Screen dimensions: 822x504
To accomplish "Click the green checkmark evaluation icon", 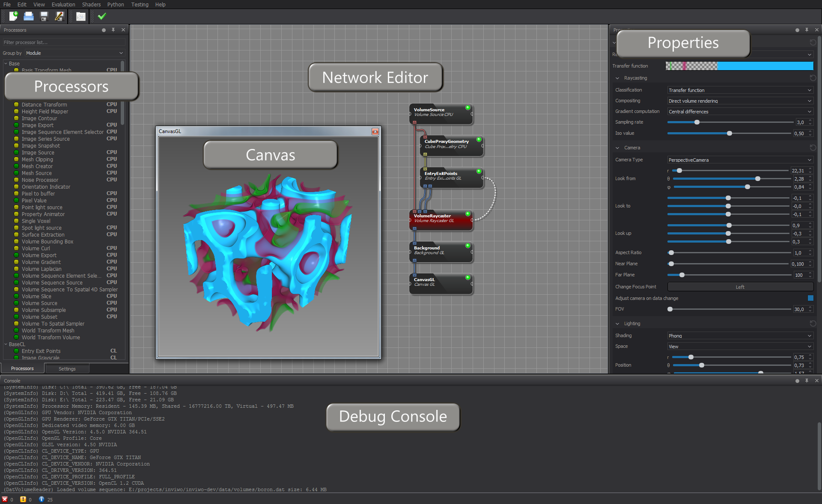I will 102,16.
